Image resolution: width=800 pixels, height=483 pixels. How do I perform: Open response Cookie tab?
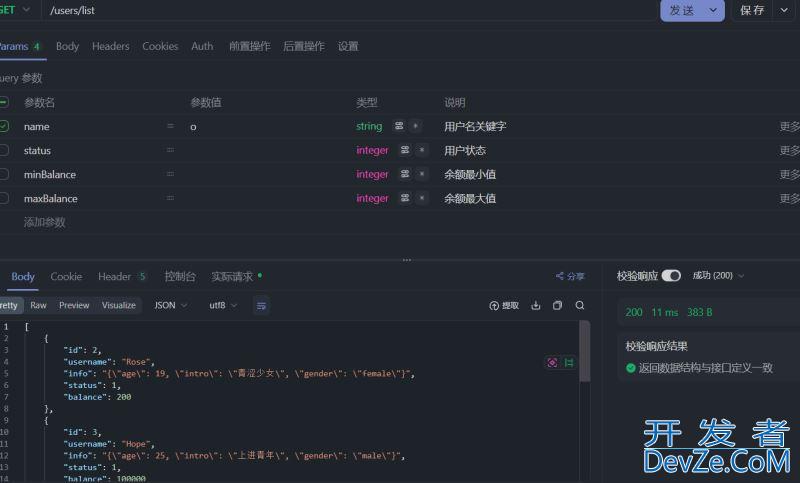point(66,276)
